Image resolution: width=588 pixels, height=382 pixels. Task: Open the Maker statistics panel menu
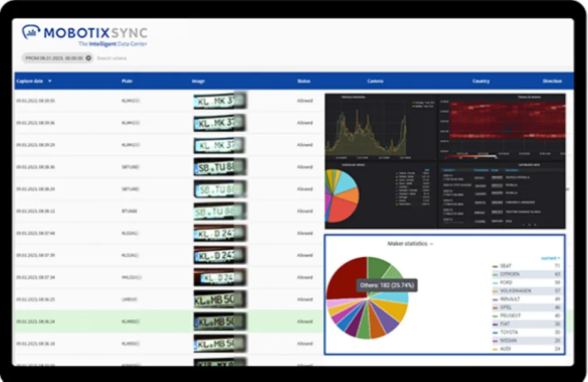[x=410, y=244]
